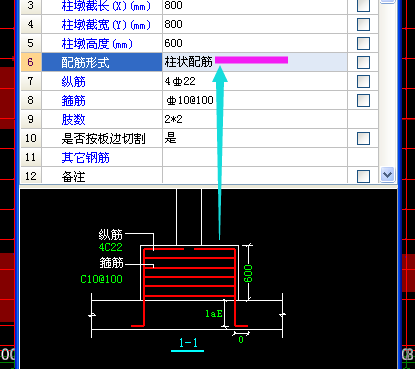Open the 箍筋 property link
The height and width of the screenshot is (369, 415).
(73, 101)
